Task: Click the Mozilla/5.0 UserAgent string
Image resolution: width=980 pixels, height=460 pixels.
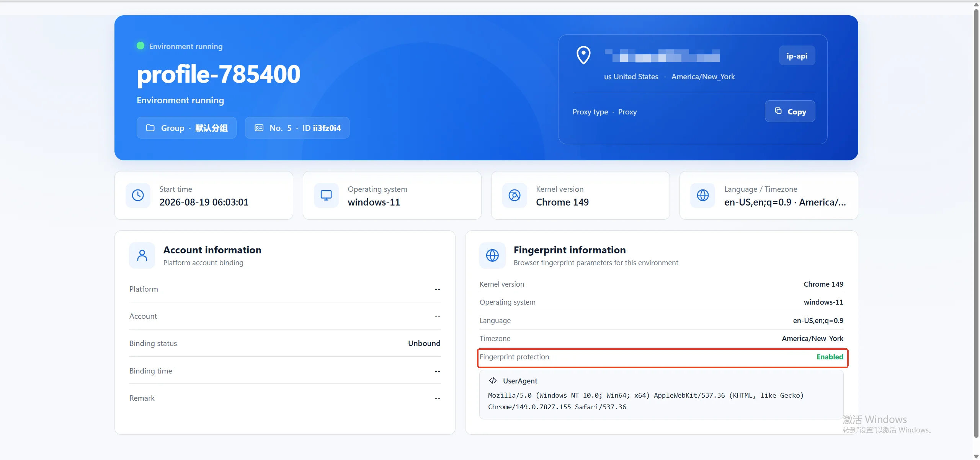Action: (646, 401)
